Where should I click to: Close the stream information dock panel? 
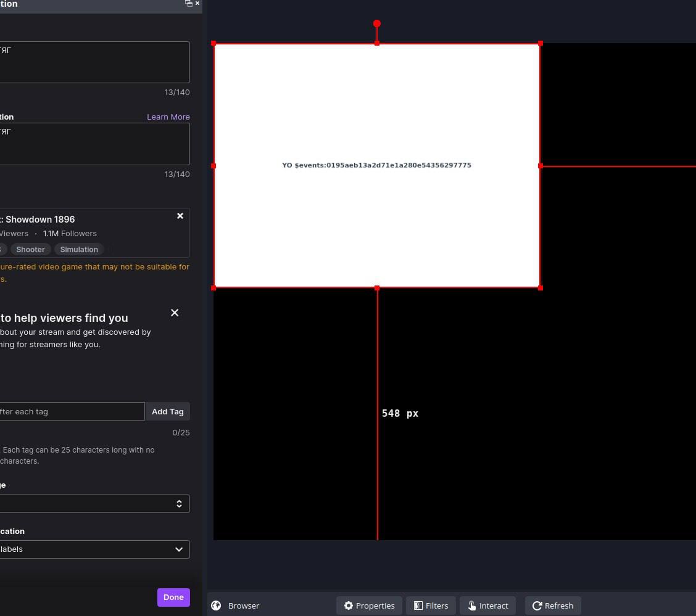pos(197,3)
